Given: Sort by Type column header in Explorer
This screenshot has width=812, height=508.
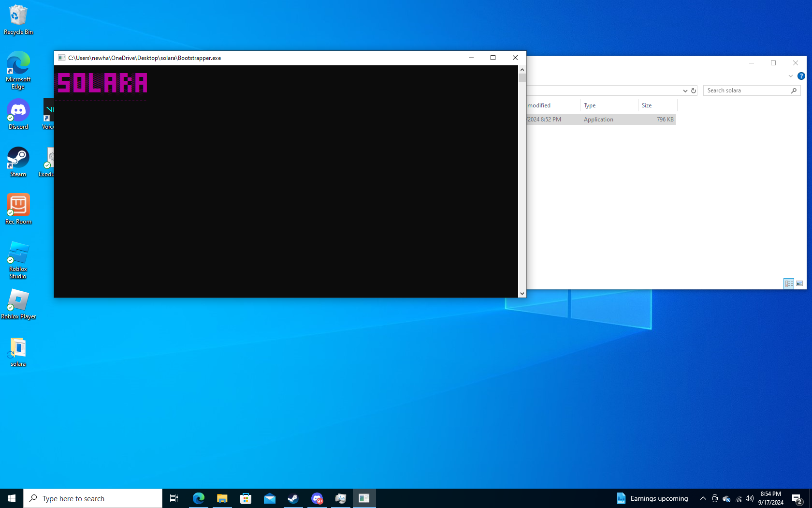Looking at the screenshot, I should click(609, 105).
